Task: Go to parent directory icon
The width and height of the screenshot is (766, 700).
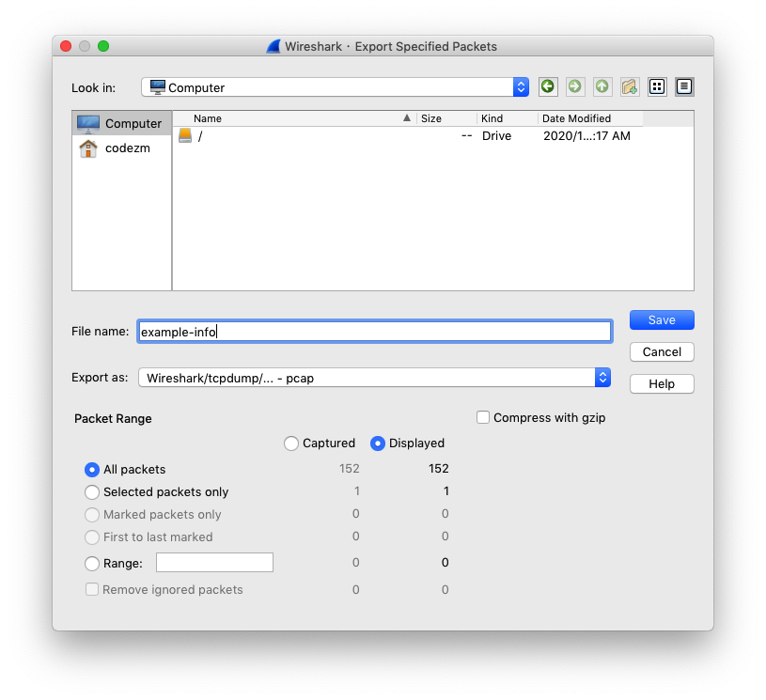Action: [x=602, y=86]
